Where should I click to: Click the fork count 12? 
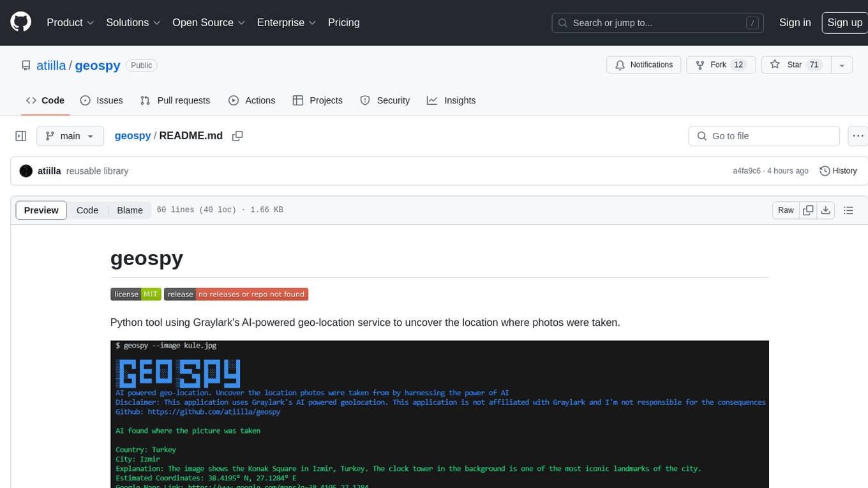[x=739, y=65]
